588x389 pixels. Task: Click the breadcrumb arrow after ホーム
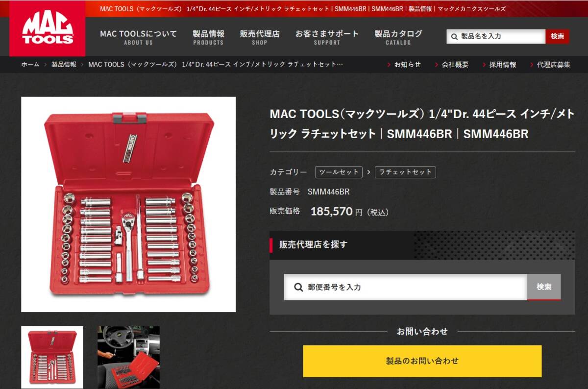pyautogui.click(x=45, y=65)
